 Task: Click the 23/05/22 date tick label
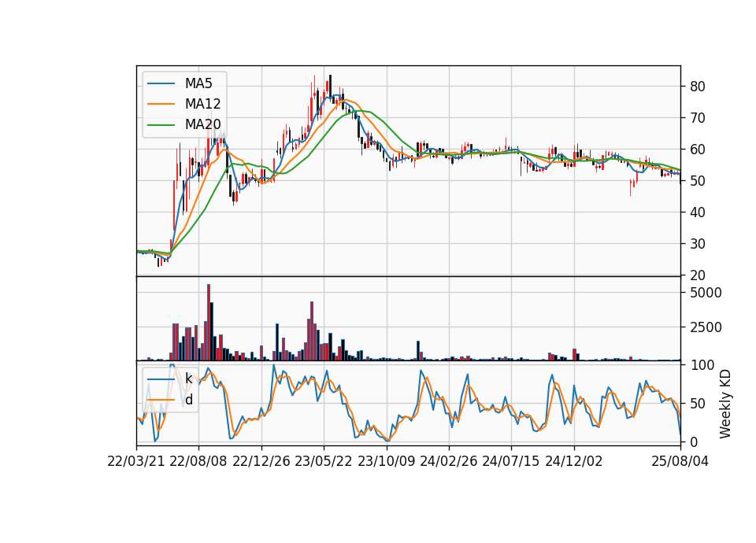(324, 461)
